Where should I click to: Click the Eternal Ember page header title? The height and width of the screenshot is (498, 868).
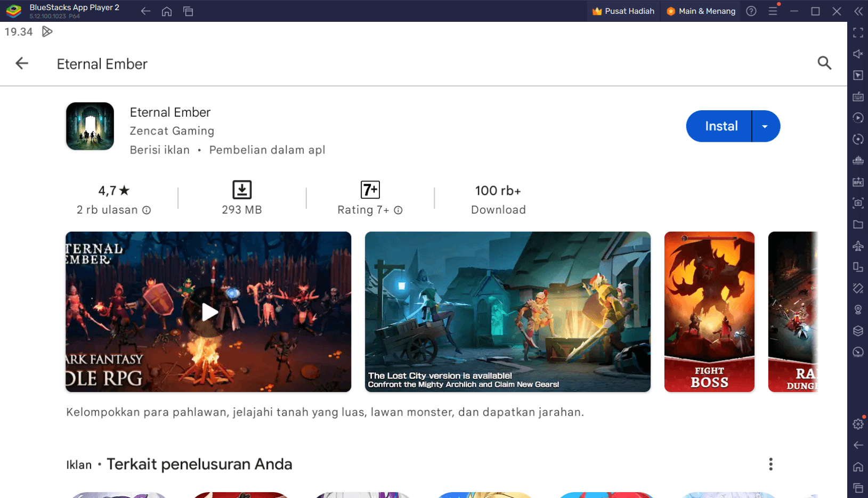point(102,64)
